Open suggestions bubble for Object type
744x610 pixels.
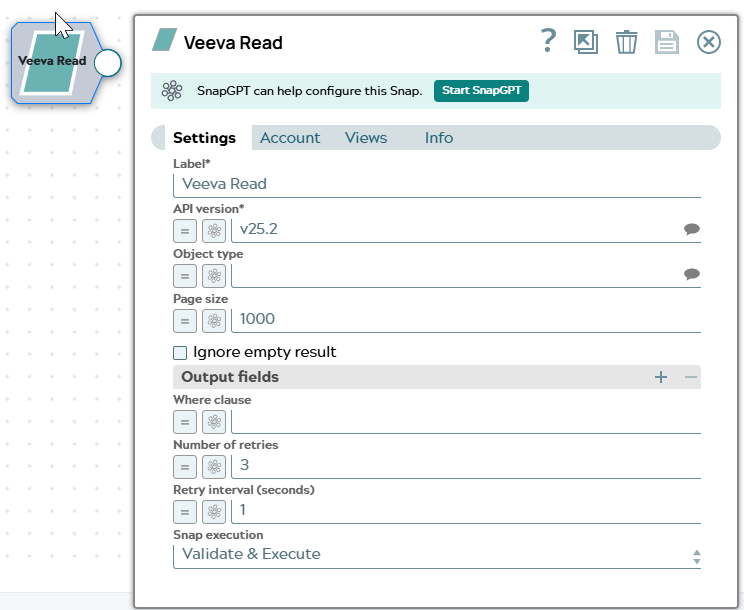pyautogui.click(x=691, y=274)
